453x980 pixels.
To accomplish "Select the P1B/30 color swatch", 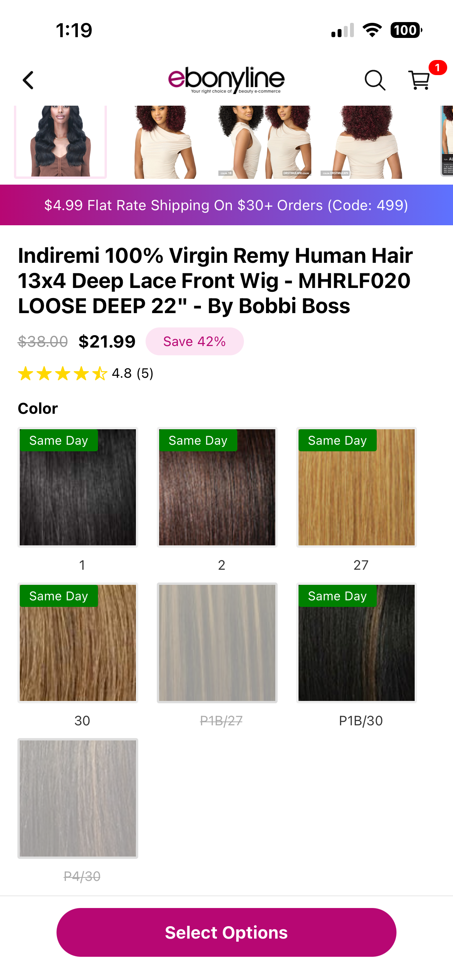I will pyautogui.click(x=357, y=643).
